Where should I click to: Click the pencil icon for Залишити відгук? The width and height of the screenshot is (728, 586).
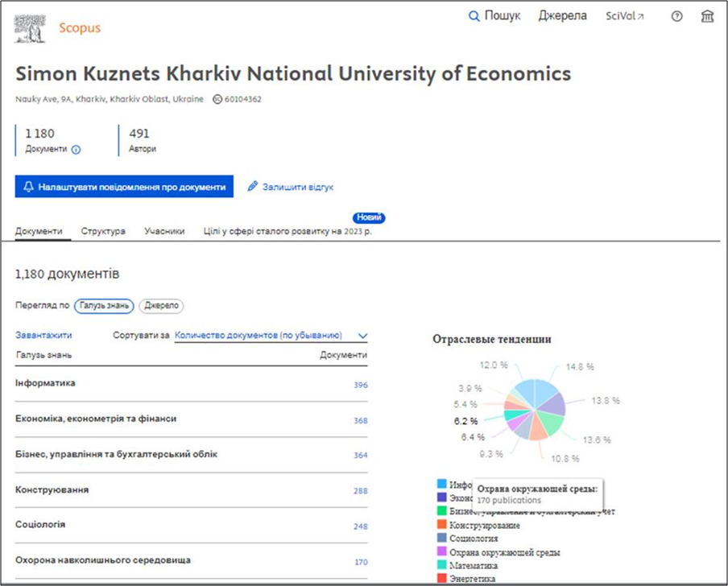(x=253, y=187)
